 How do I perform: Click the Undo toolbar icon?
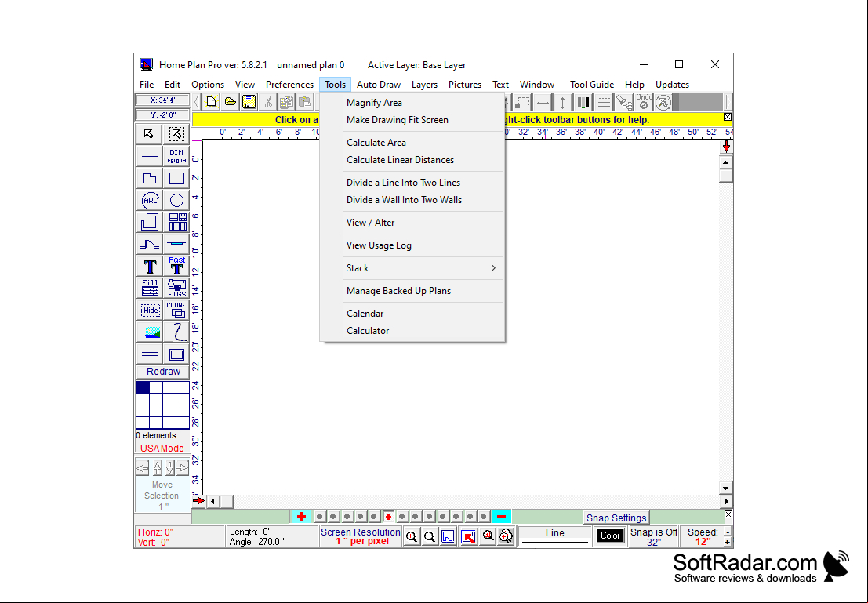[x=643, y=102]
